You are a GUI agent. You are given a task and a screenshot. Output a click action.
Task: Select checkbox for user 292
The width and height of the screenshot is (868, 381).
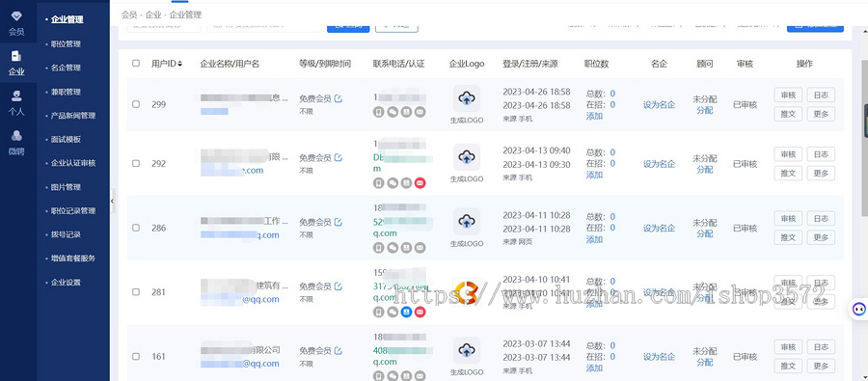136,163
